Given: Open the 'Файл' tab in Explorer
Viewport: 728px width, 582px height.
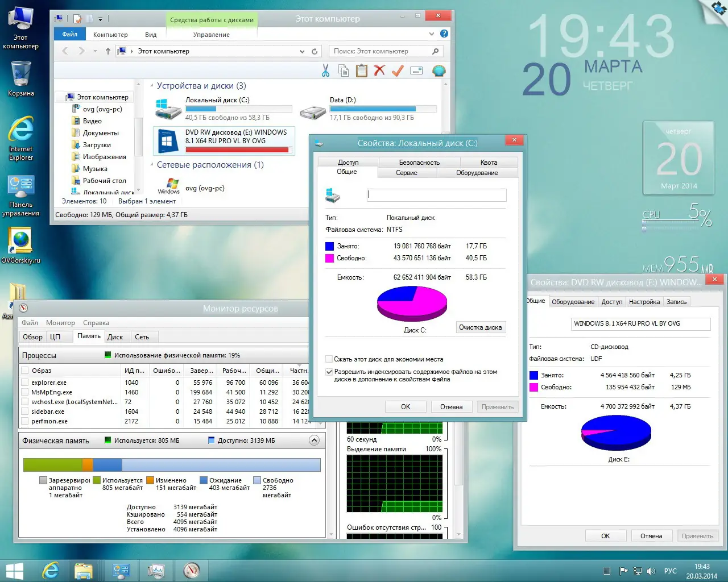Looking at the screenshot, I should pyautogui.click(x=70, y=34).
